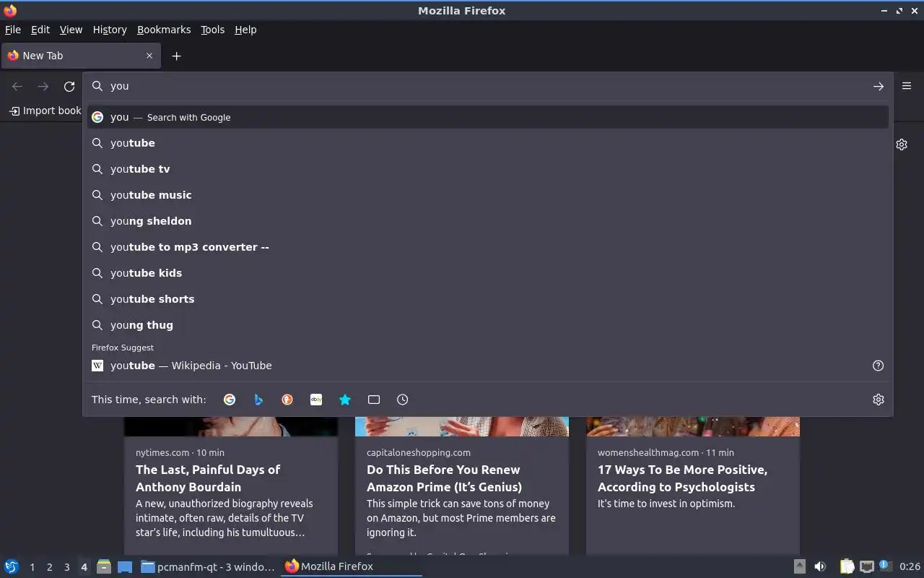This screenshot has width=924, height=578.
Task: Open the History menu
Action: (110, 30)
